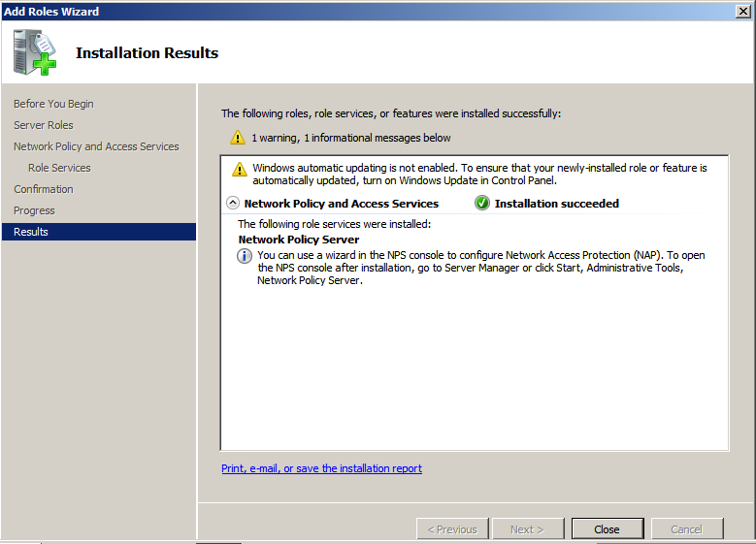Click the '1 warning, 1 informational messages below' text
Viewport: 756px width, 544px height.
351,138
